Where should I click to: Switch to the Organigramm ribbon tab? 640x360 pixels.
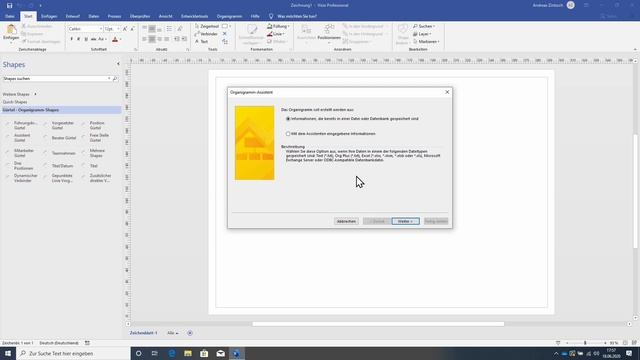(x=229, y=16)
